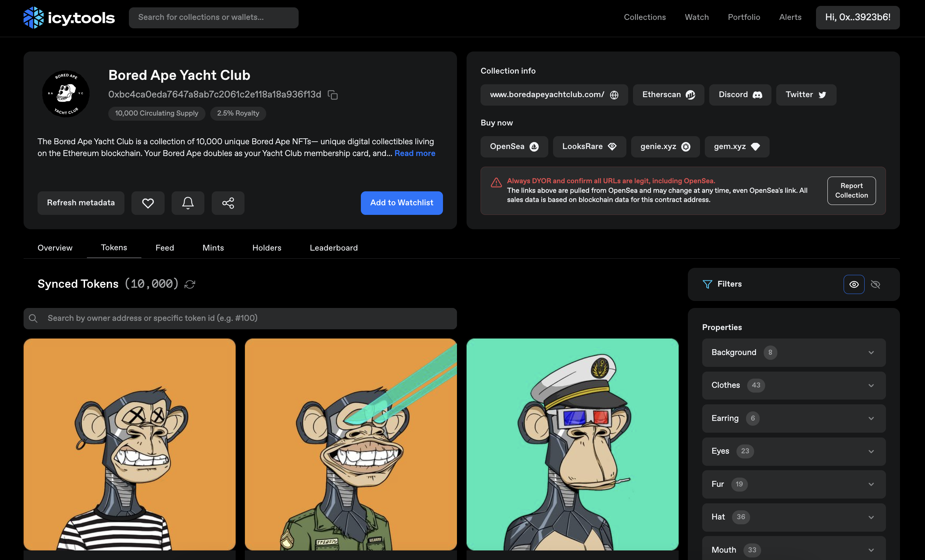
Task: Copy the contract address with copy icon
Action: point(333,95)
